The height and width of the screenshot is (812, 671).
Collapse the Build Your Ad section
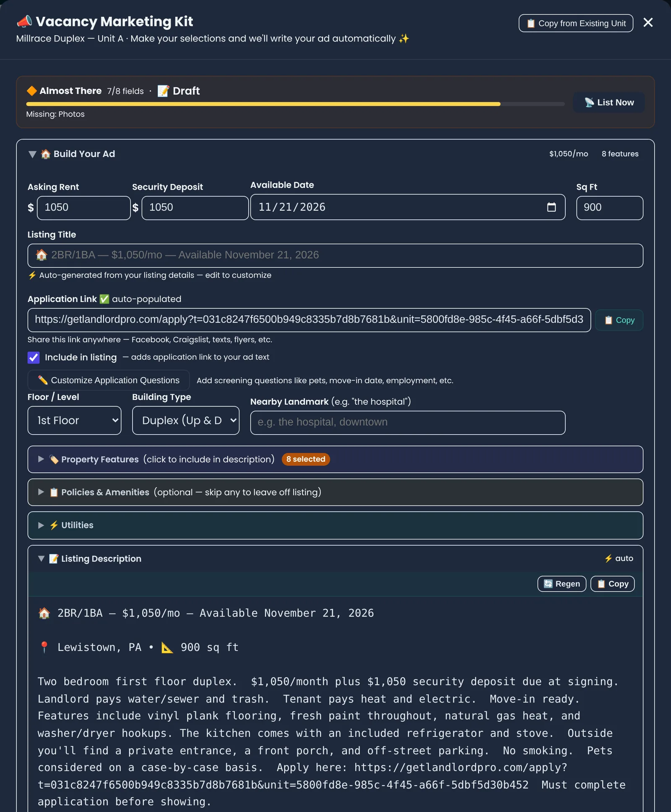(32, 154)
